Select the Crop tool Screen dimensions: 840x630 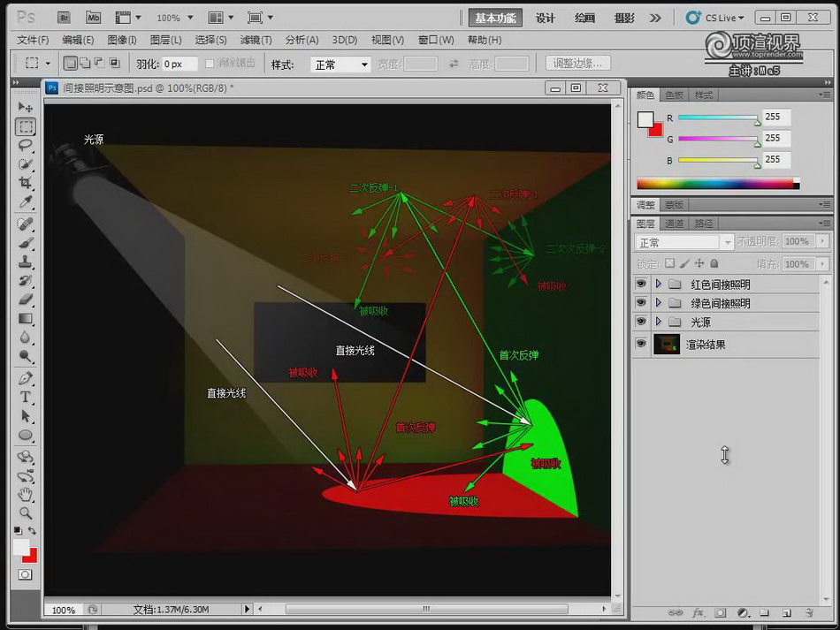26,183
